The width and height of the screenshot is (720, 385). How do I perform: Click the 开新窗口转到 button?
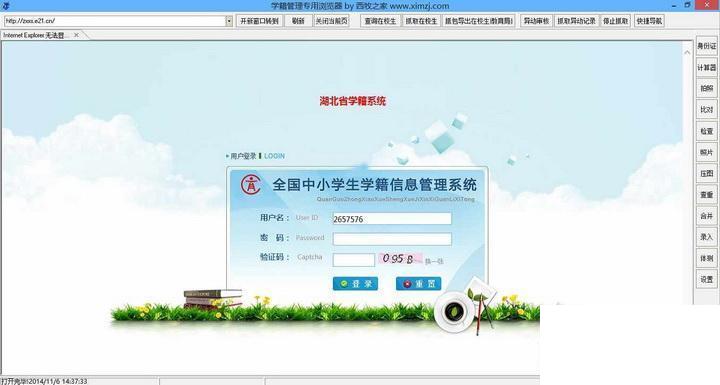(259, 21)
